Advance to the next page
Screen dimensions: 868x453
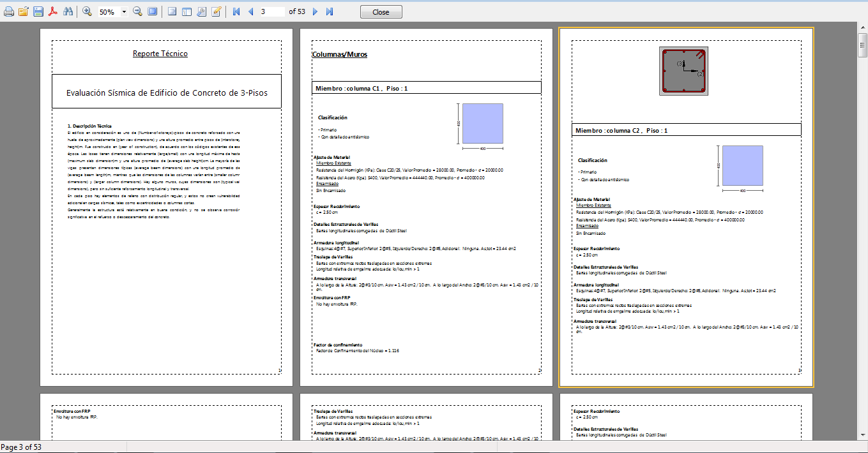(315, 11)
